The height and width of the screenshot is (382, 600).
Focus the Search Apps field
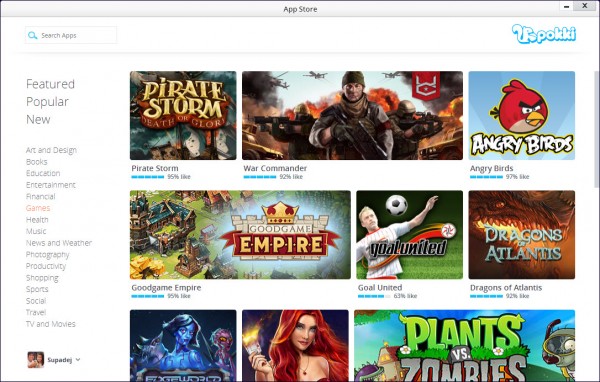coord(71,35)
